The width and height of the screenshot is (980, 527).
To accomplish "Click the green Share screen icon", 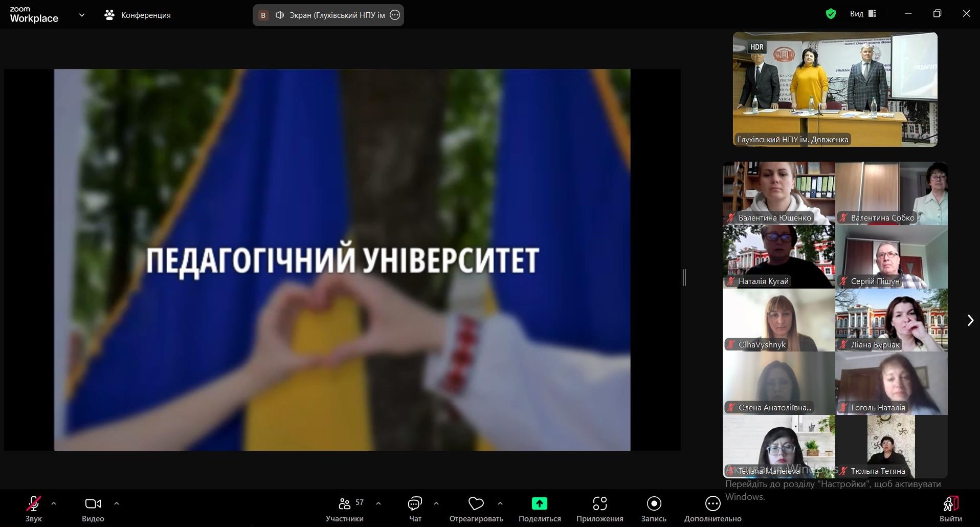I will pyautogui.click(x=539, y=504).
